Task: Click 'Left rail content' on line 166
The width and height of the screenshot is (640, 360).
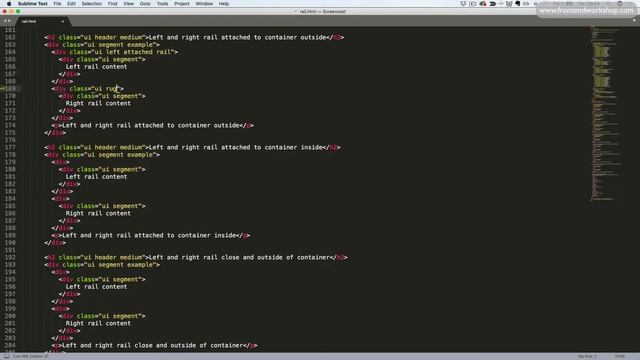Action: click(x=96, y=67)
